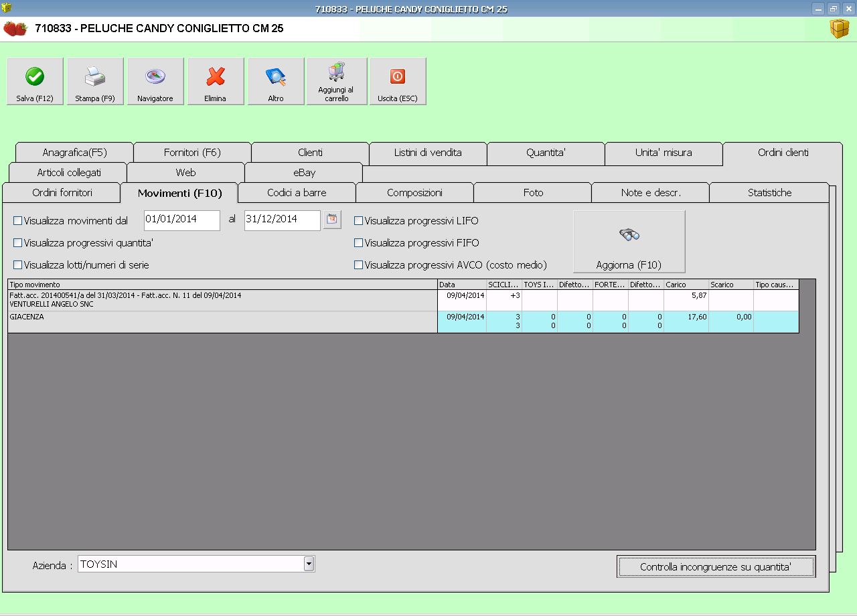This screenshot has width=857, height=616.
Task: Check Visualizza progressivi LIFO
Action: 359,221
